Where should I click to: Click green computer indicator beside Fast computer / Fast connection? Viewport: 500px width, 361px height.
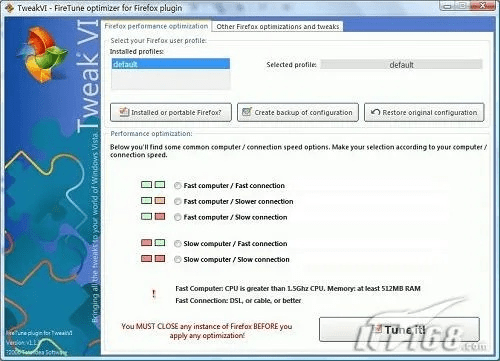click(x=146, y=185)
